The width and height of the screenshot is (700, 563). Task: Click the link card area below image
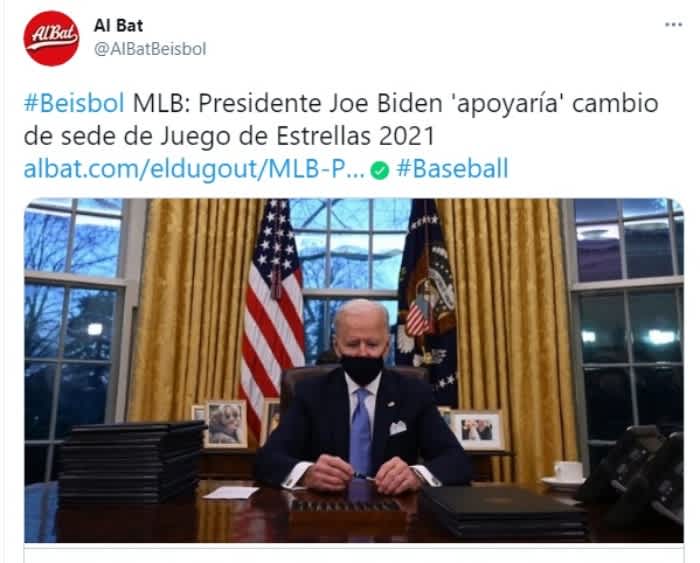tap(354, 554)
